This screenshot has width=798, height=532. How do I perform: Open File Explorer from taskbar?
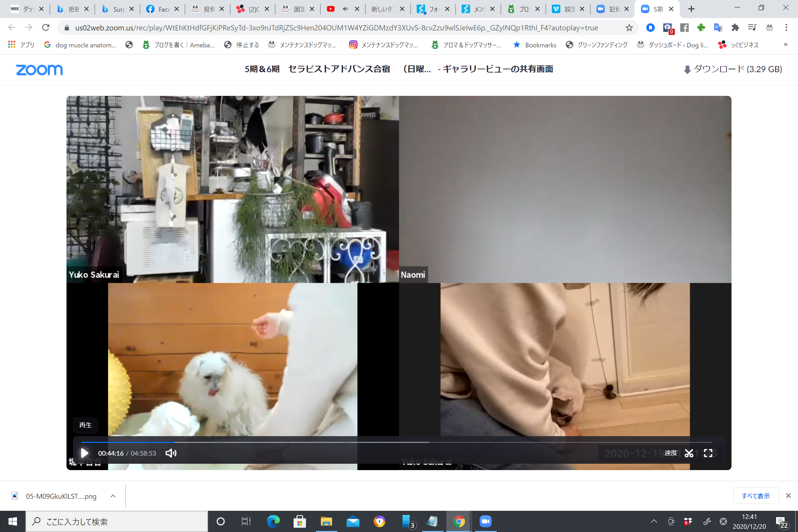tap(326, 521)
